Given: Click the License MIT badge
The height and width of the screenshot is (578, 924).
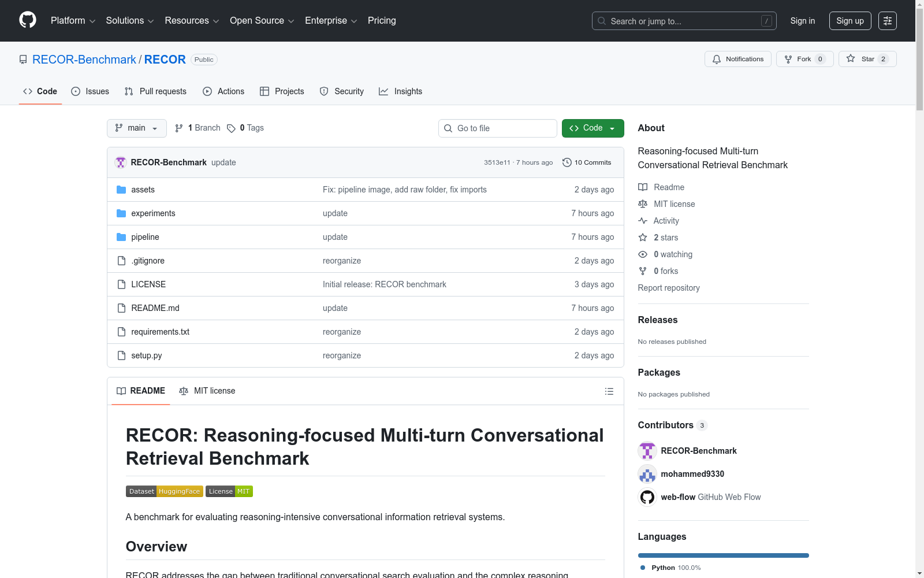Looking at the screenshot, I should (x=229, y=491).
